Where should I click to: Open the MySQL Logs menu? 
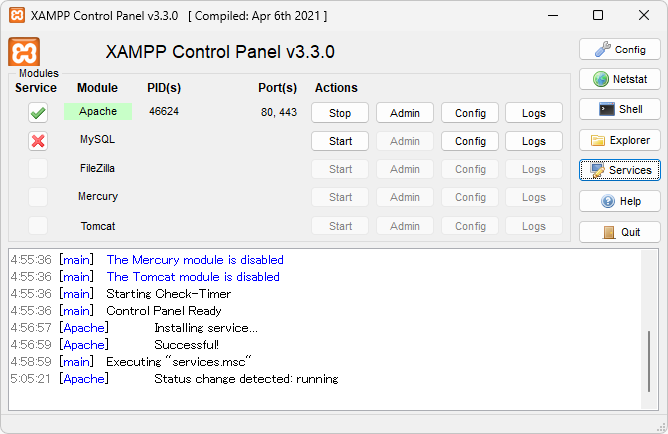click(533, 141)
